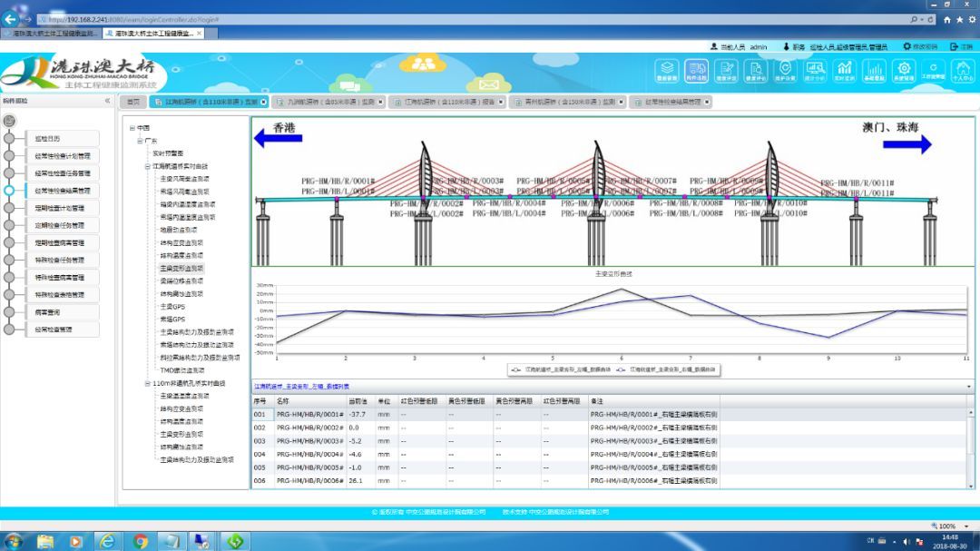Open the browser tools gear icon

point(972,20)
